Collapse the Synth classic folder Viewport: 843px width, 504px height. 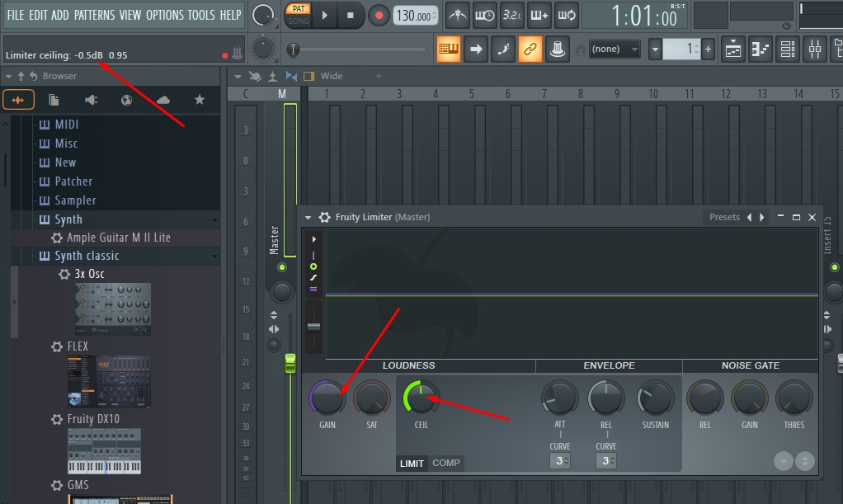214,256
